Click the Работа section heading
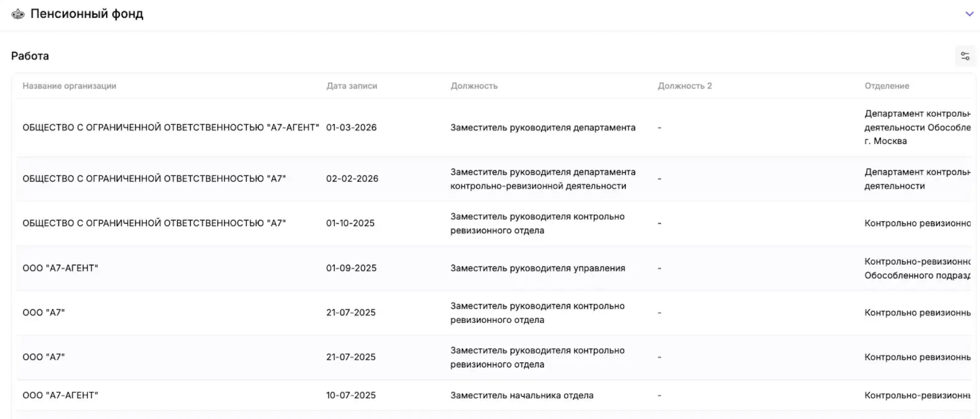 [30, 56]
